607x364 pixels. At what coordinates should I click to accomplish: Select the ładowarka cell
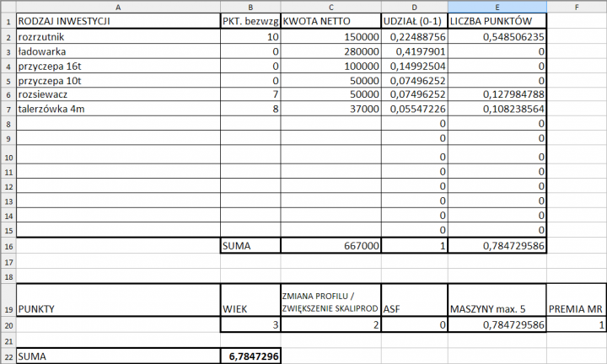(x=117, y=52)
